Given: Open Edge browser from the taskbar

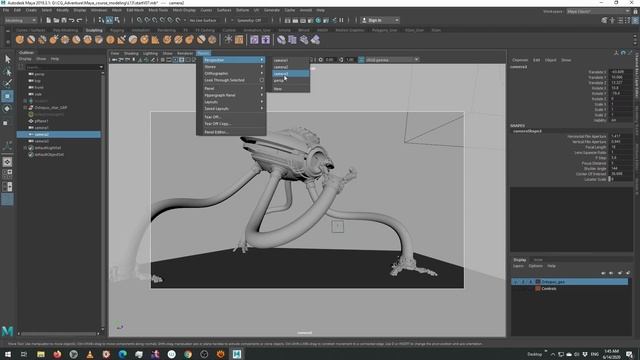Looking at the screenshot, I should (x=122, y=354).
